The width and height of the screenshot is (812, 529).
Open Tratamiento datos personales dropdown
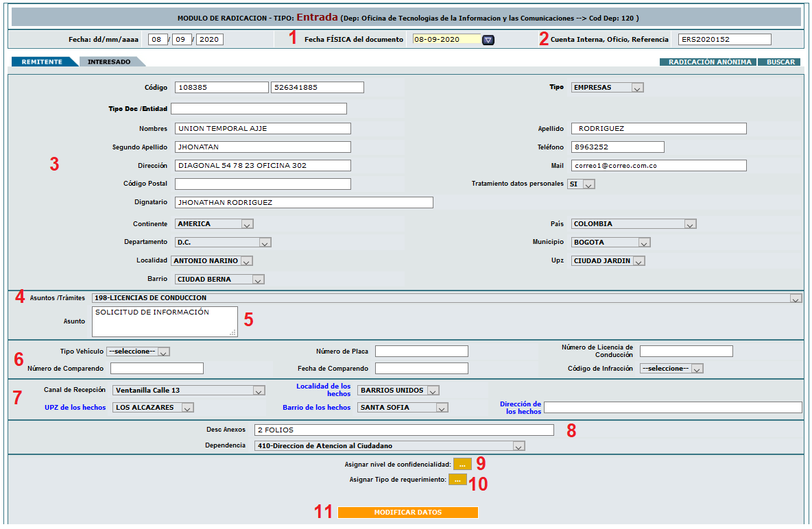point(581,184)
